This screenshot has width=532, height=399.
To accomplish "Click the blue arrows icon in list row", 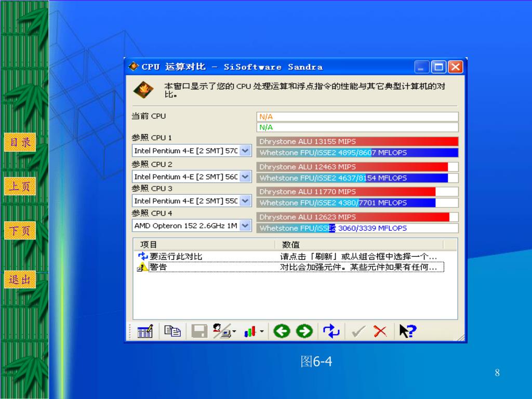I will pos(143,256).
